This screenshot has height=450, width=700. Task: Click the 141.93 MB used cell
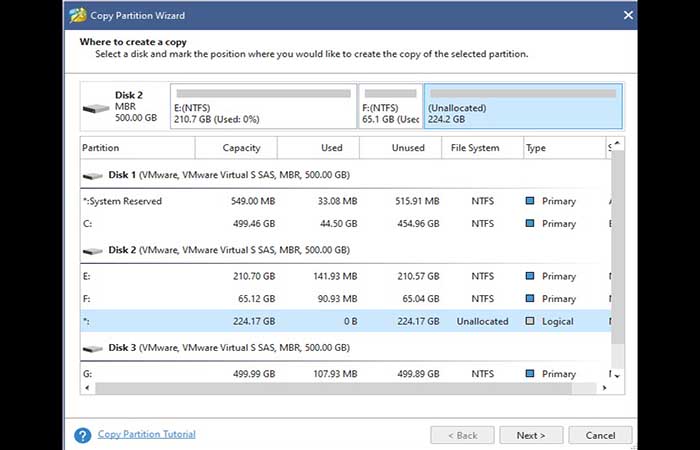(x=335, y=276)
